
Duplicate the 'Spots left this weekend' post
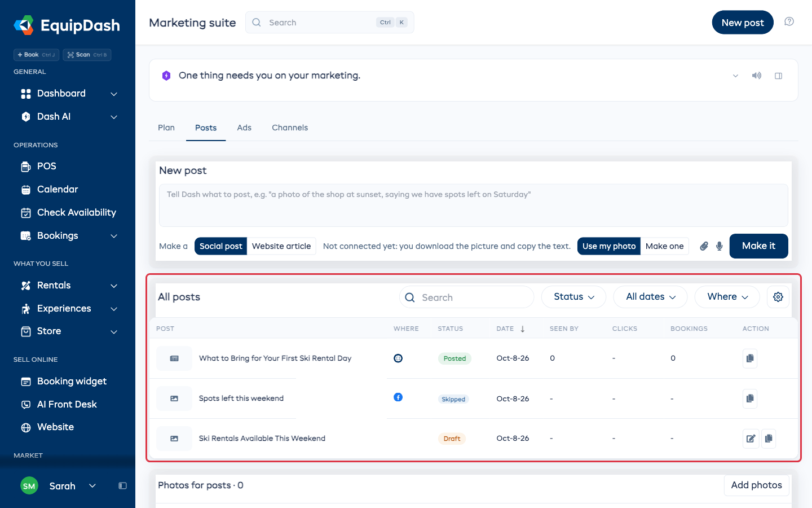(x=750, y=398)
